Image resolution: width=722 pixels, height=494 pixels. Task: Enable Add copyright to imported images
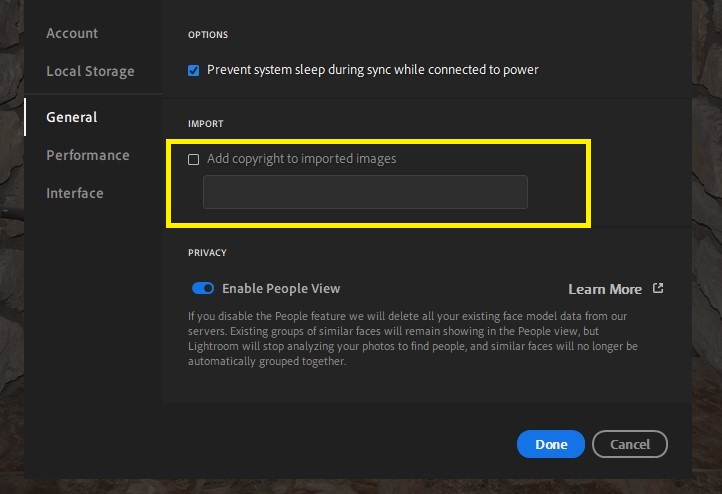(x=193, y=159)
